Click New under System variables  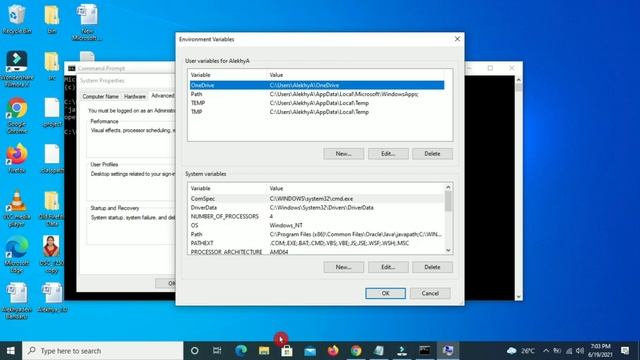coord(344,267)
